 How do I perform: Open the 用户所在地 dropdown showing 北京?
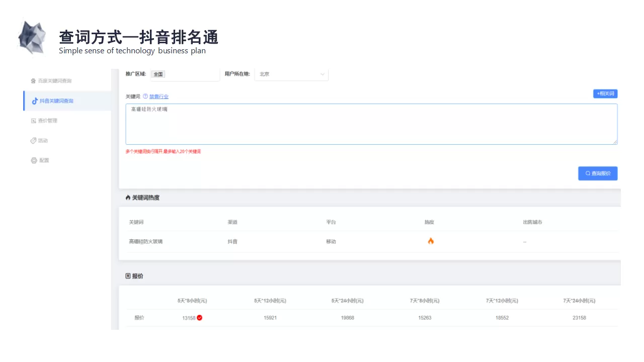coord(292,74)
